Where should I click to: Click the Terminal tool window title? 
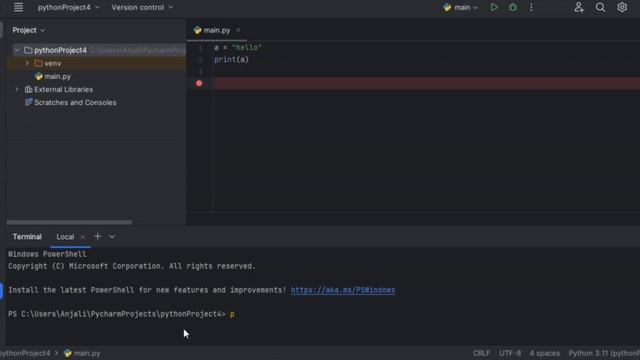coord(27,237)
